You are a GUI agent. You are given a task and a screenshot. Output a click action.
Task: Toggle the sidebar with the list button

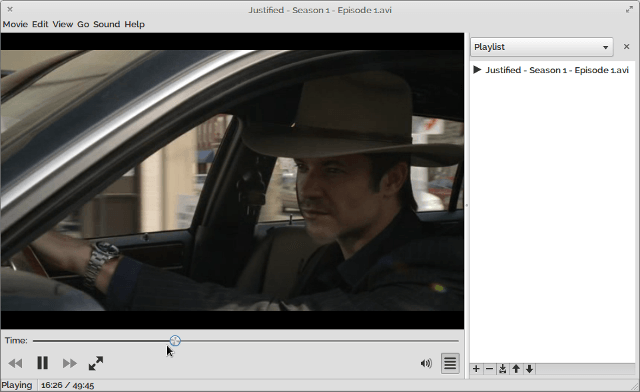[450, 363]
